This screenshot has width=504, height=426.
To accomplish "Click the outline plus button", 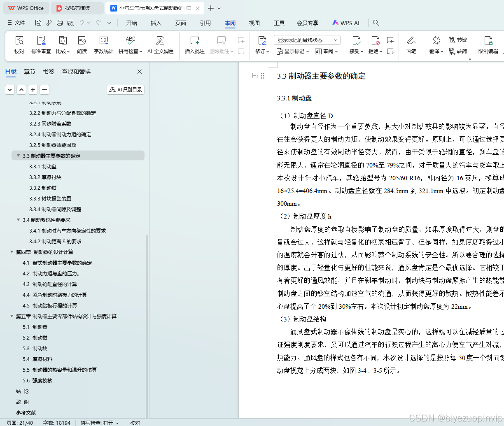I will tap(33, 89).
